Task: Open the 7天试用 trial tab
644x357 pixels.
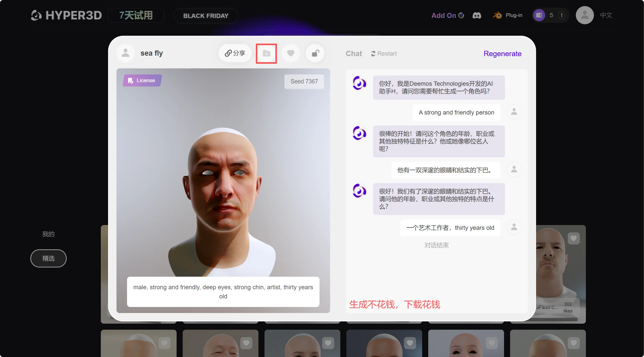Action: (x=136, y=15)
